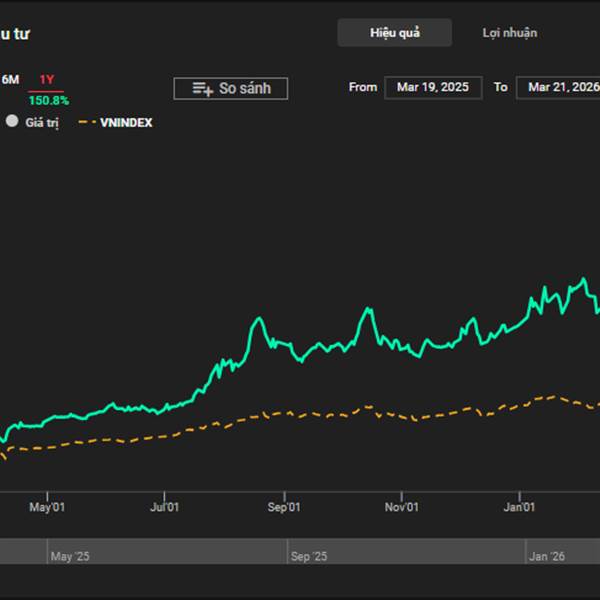Toggle VNINDEX series in the legend

pos(126,123)
